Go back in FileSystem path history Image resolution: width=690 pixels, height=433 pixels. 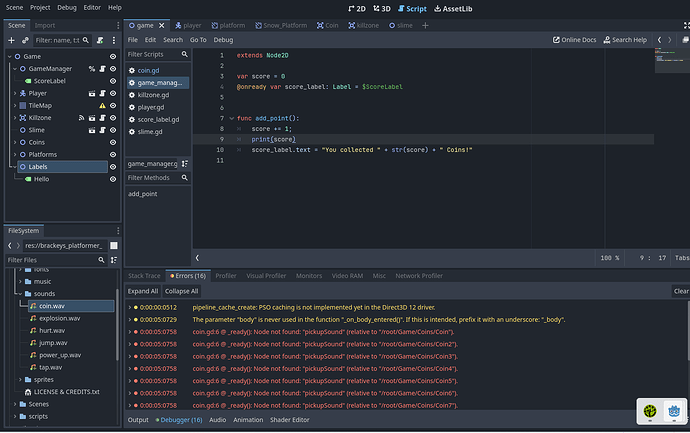pyautogui.click(x=10, y=246)
